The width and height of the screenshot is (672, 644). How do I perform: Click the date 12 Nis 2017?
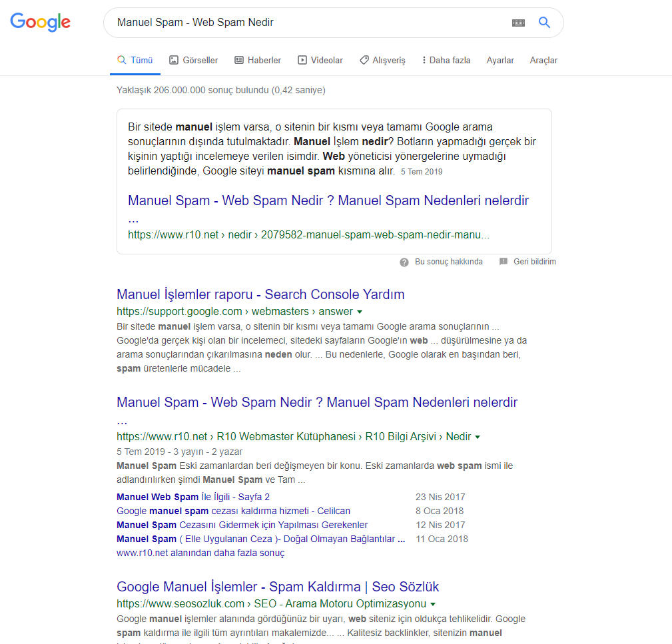pos(441,525)
